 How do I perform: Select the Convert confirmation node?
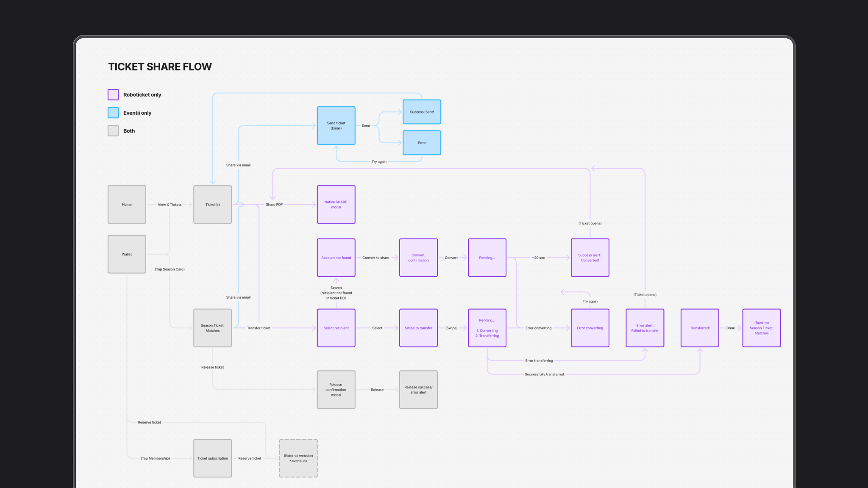click(x=418, y=258)
